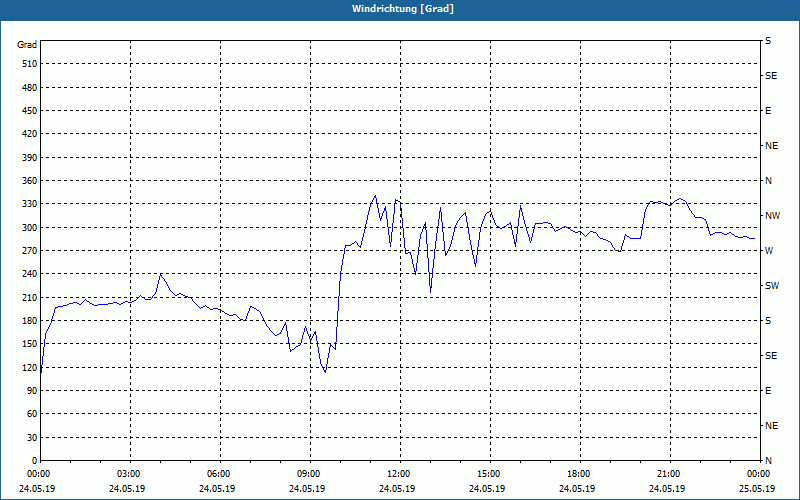Pick the 15:00 time label
This screenshot has height=500, width=800.
[x=487, y=474]
